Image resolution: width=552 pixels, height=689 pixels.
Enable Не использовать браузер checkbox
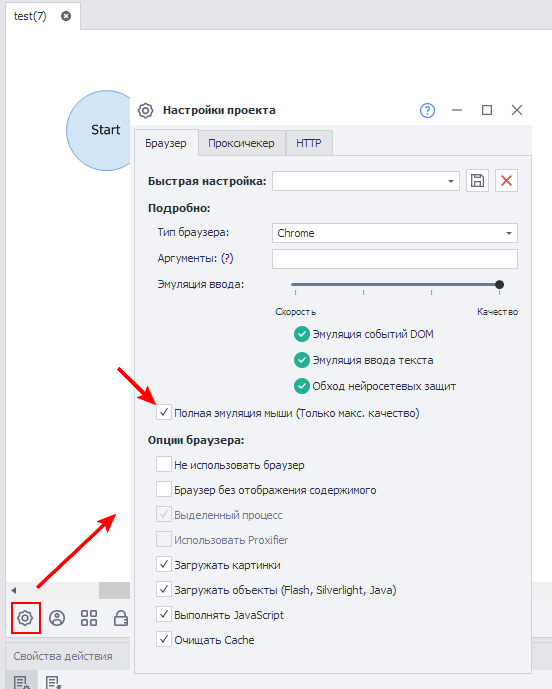point(164,464)
